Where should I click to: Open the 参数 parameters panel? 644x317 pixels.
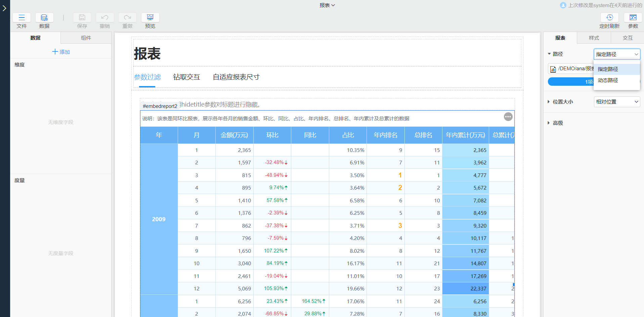point(633,18)
